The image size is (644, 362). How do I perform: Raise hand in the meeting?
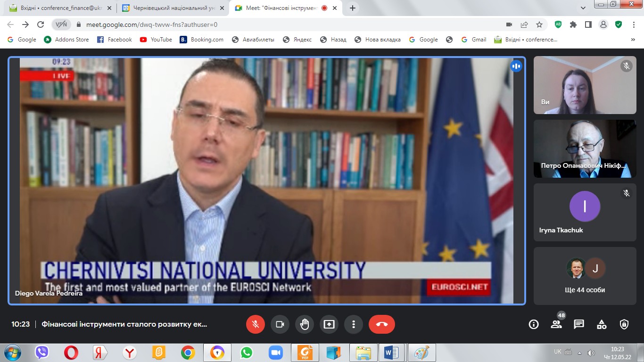(305, 324)
